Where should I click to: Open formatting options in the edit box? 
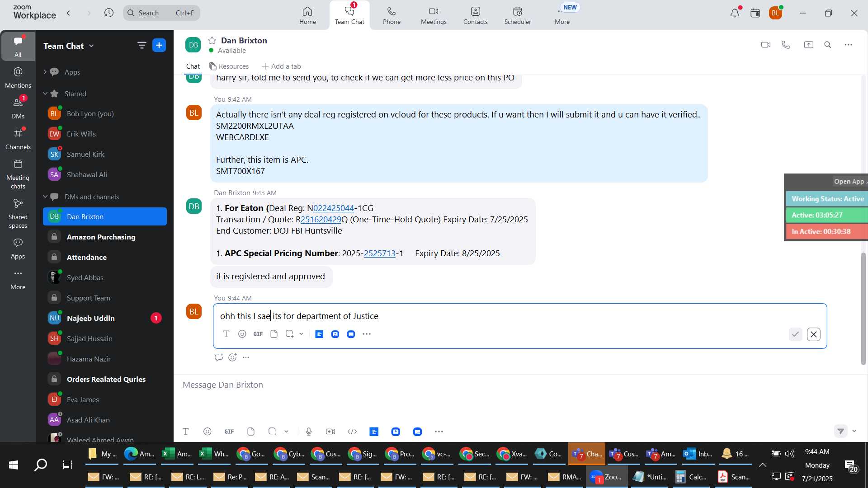point(226,334)
